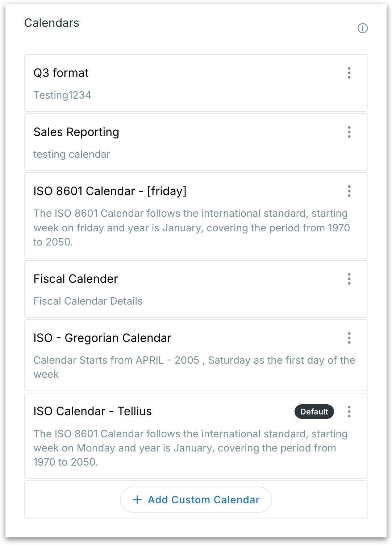Show options for ISO 8601 Calendar - [friday]
This screenshot has width=392, height=545.
349,191
